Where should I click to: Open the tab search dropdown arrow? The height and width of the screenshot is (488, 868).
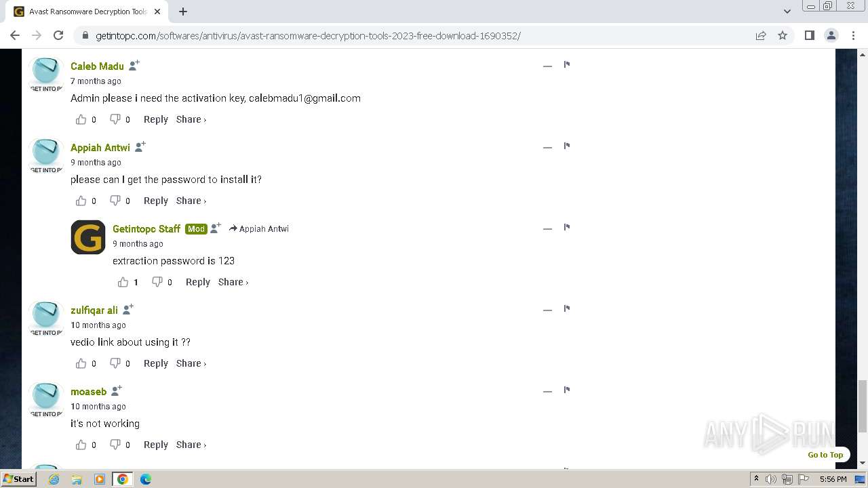click(787, 12)
